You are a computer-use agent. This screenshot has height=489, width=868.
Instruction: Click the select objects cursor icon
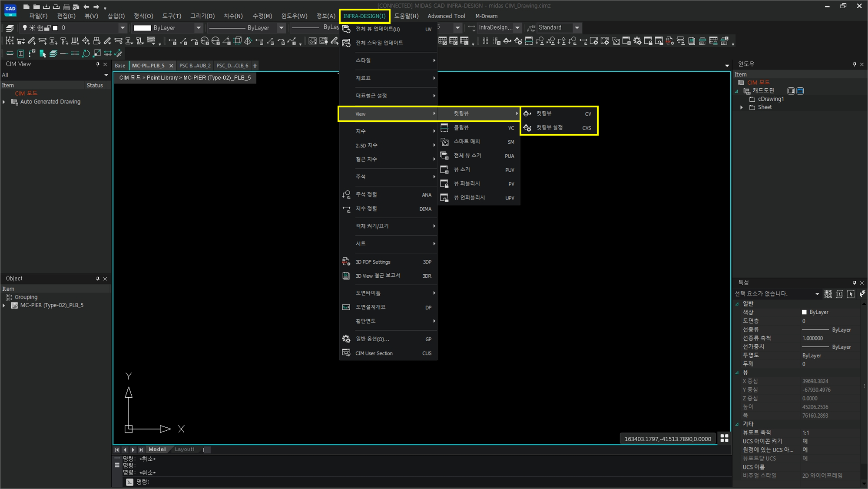(x=851, y=294)
